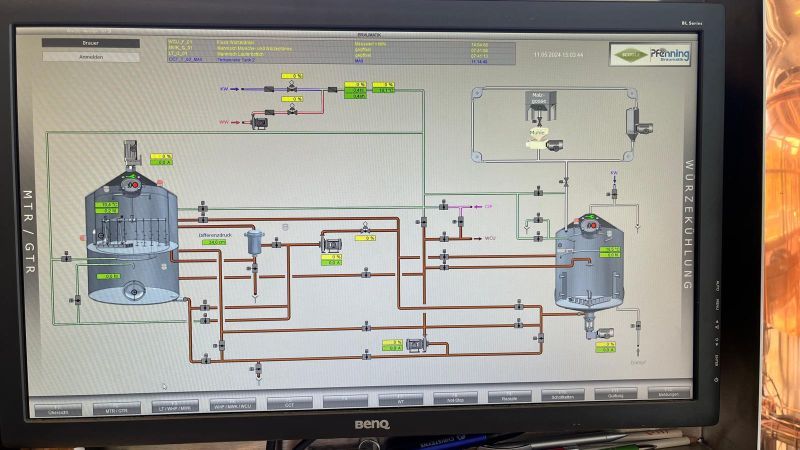Click the cyclone separator on the malt conveyor
The image size is (800, 450).
(633, 123)
